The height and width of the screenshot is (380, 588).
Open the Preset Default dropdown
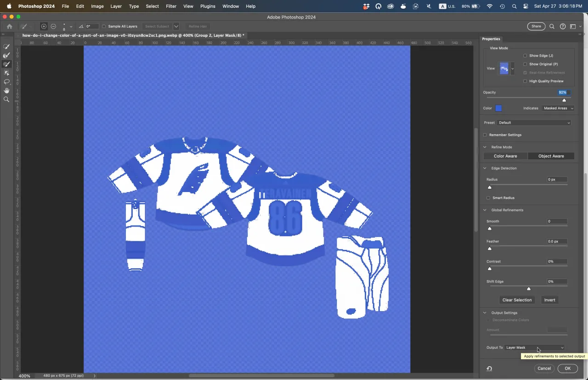click(x=534, y=123)
